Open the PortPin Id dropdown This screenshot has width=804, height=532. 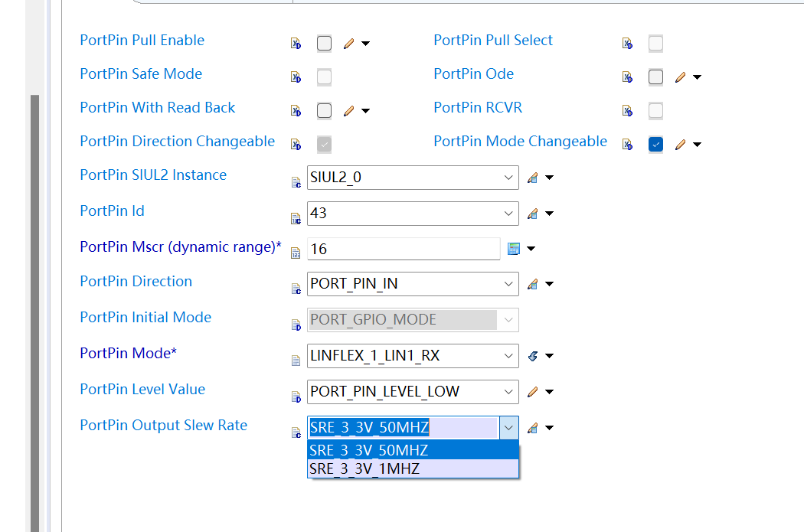[x=509, y=214]
